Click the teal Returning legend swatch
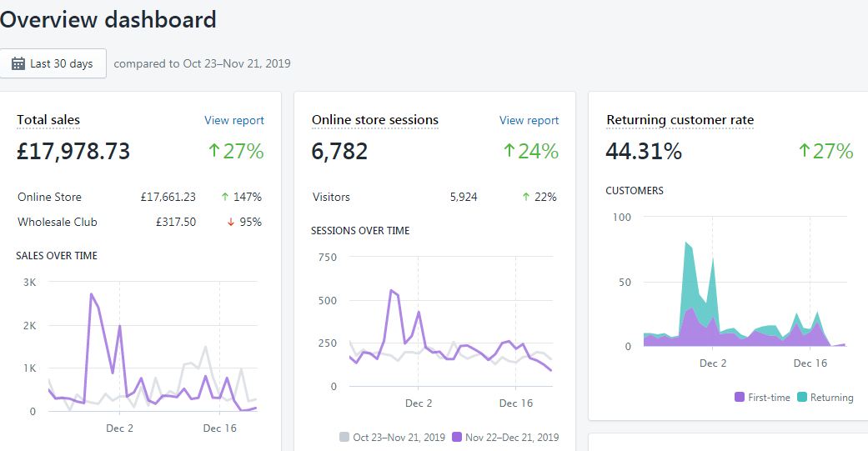The width and height of the screenshot is (868, 451). 801,397
